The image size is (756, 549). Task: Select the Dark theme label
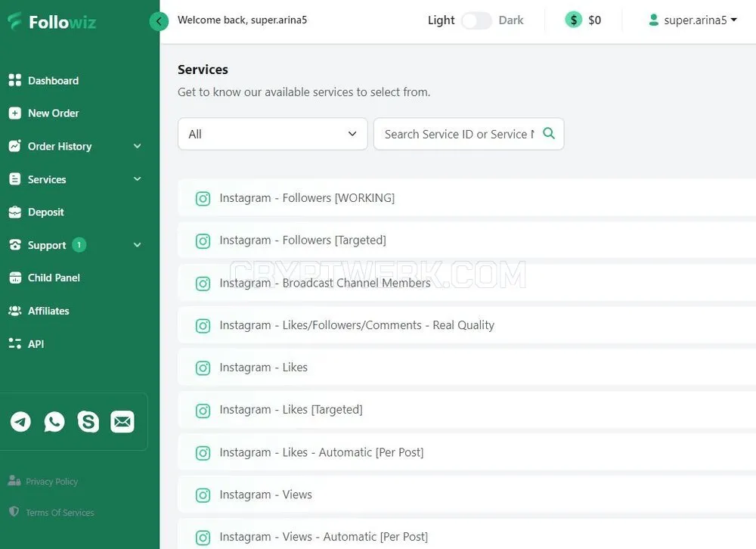click(x=510, y=20)
